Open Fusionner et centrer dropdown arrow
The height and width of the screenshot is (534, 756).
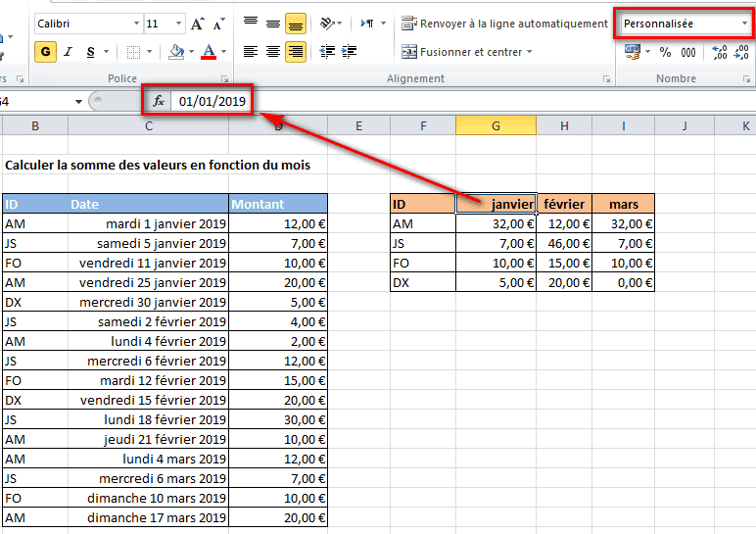click(x=530, y=52)
